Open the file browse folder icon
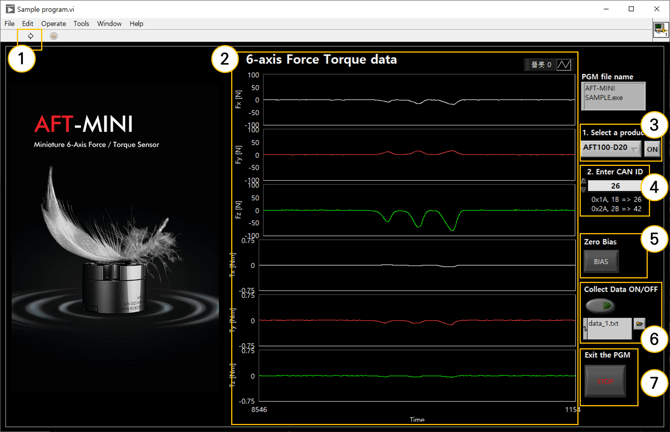This screenshot has height=432, width=670. coord(640,325)
